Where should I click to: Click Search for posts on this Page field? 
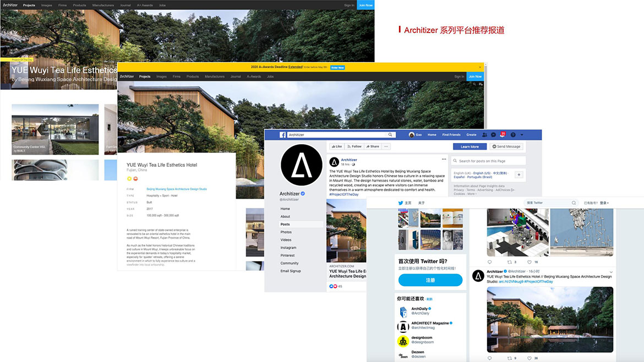(x=488, y=161)
